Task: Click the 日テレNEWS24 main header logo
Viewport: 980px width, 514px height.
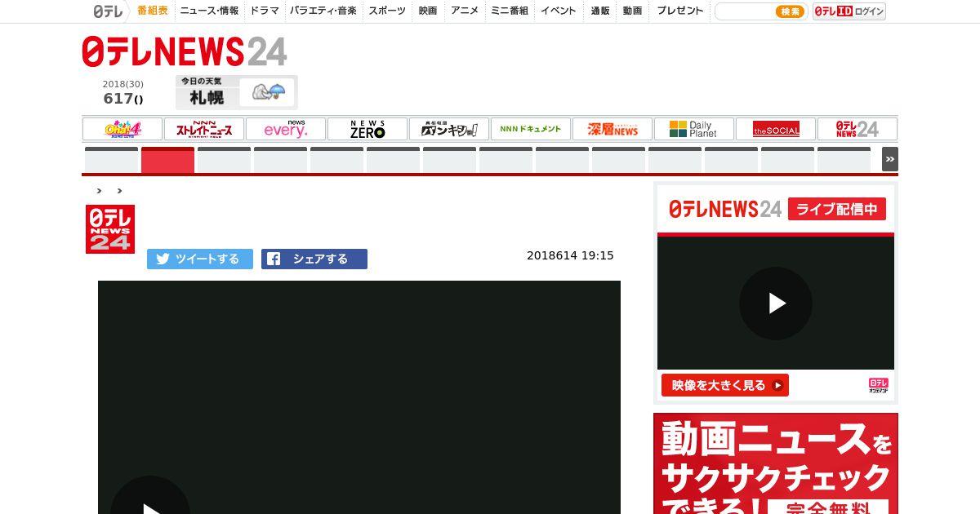Action: (x=185, y=51)
